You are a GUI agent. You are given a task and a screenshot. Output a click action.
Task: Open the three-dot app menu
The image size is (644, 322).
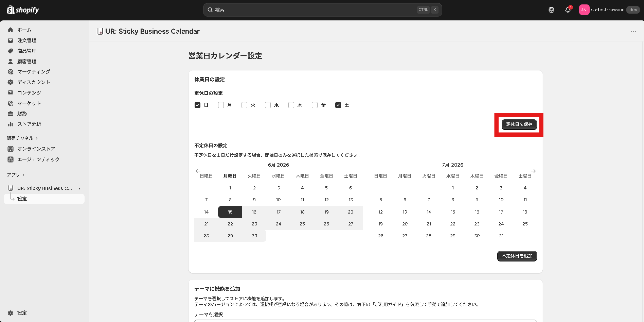click(x=633, y=32)
